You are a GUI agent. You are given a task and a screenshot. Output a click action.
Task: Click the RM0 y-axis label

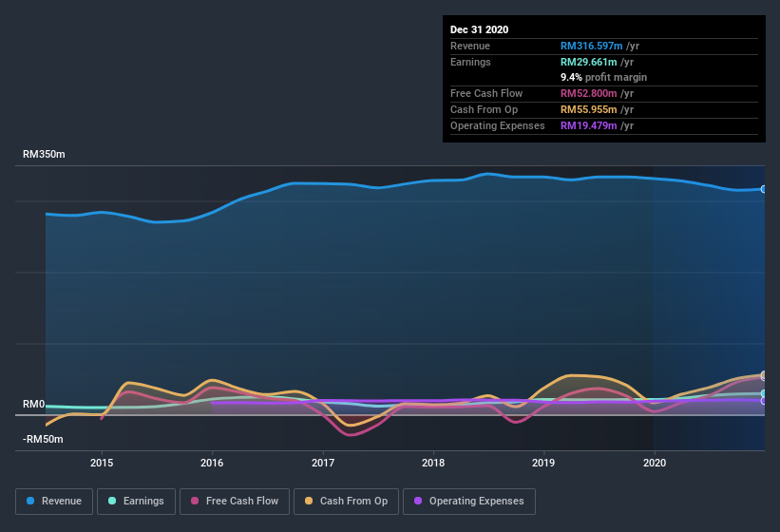click(34, 404)
